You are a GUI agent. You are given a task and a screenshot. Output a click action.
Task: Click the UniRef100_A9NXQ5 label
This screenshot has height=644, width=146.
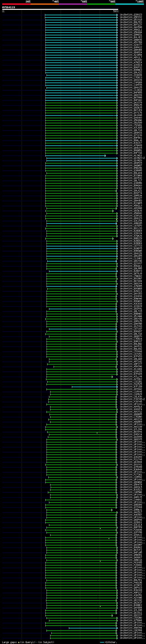[x=131, y=223]
